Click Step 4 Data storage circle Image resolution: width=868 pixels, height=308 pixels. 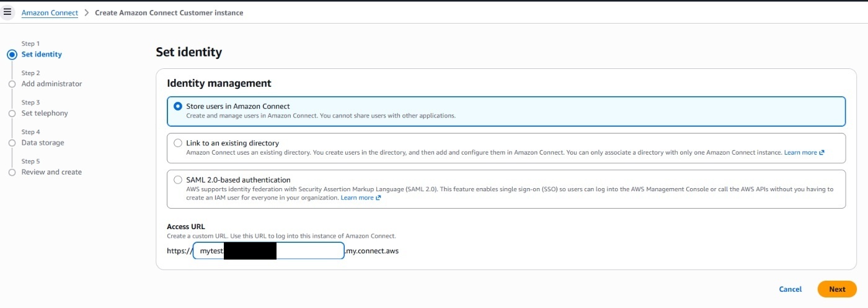click(x=12, y=143)
